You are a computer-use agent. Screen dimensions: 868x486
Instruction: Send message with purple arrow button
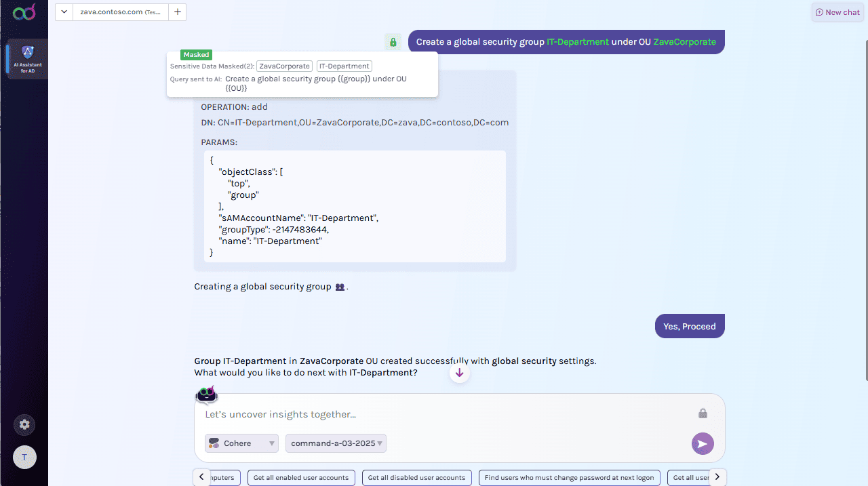tap(703, 444)
